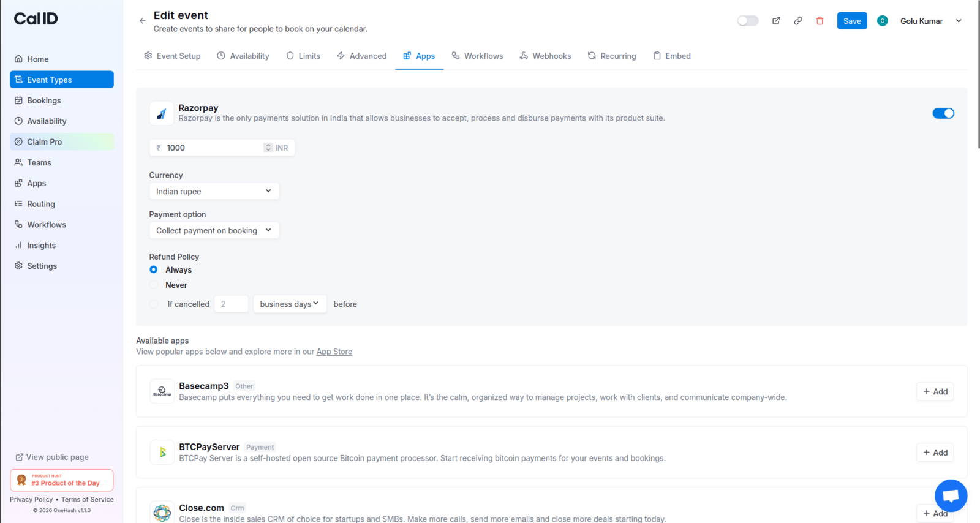This screenshot has width=980, height=523.
Task: Switch to Event Setup tab
Action: click(172, 56)
